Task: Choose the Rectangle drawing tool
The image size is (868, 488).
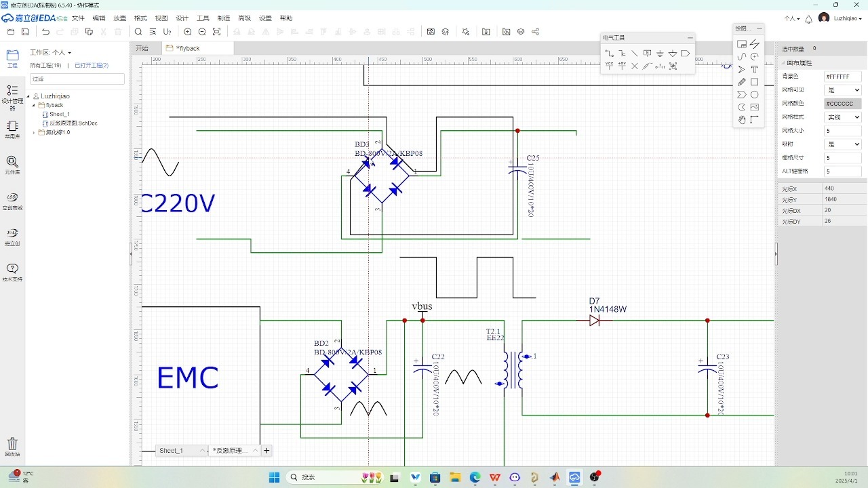Action: pyautogui.click(x=754, y=82)
